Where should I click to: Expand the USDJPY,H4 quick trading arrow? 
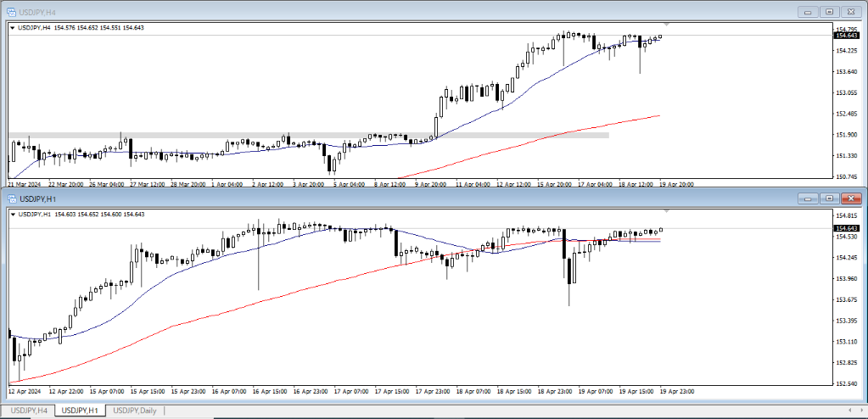[13, 28]
